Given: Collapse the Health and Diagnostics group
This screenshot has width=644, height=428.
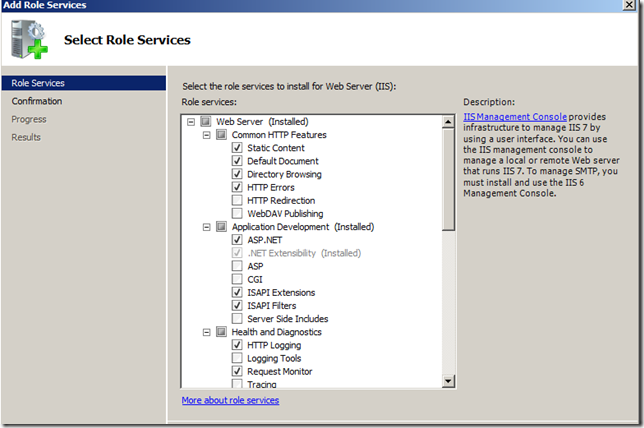Looking at the screenshot, I should (x=206, y=332).
